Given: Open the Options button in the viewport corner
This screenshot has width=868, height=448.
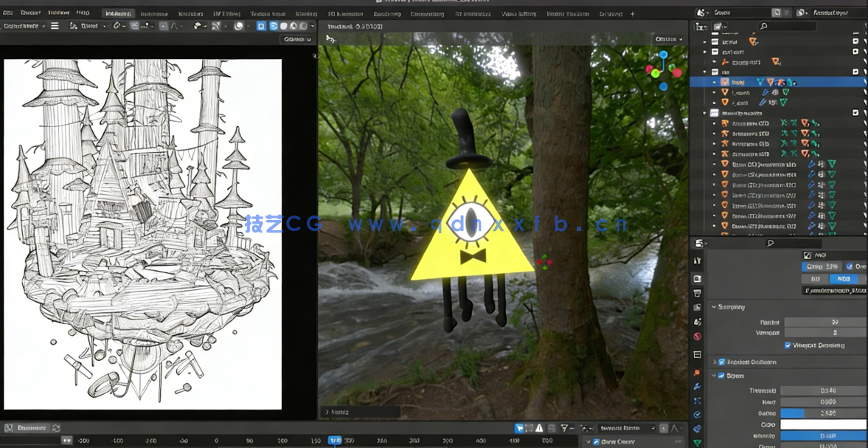Looking at the screenshot, I should tap(669, 39).
